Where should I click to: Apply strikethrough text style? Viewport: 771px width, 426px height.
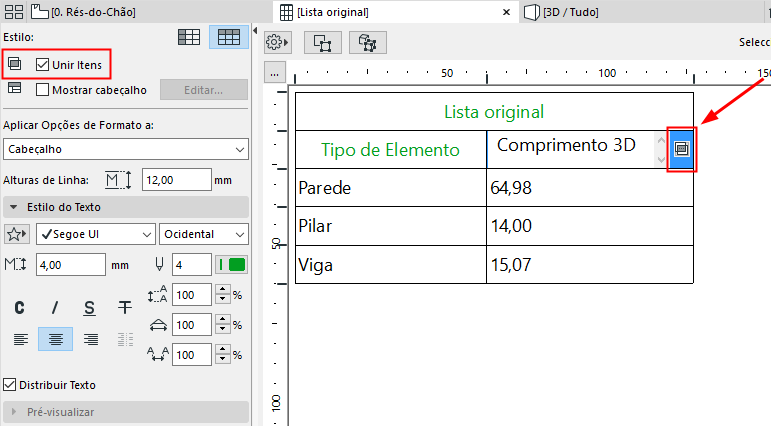(125, 307)
